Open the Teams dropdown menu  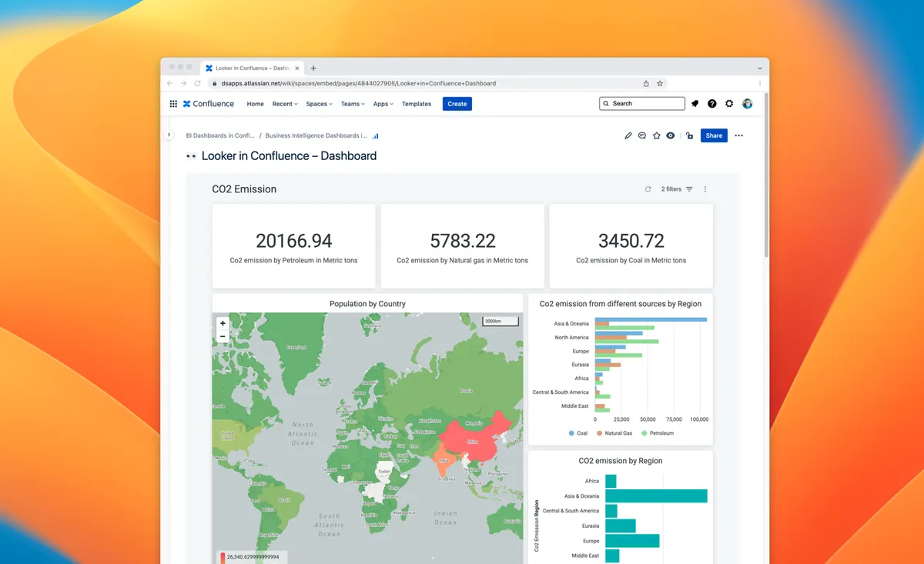click(x=353, y=104)
